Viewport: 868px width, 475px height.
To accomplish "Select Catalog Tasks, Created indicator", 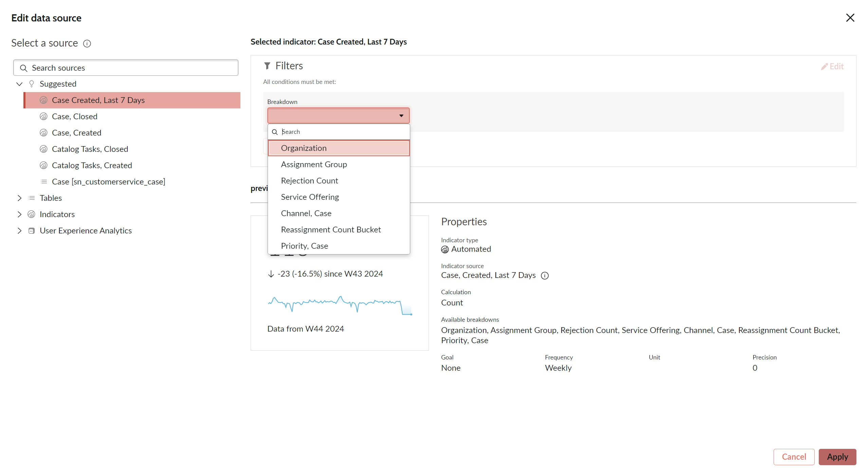I will tap(132, 165).
